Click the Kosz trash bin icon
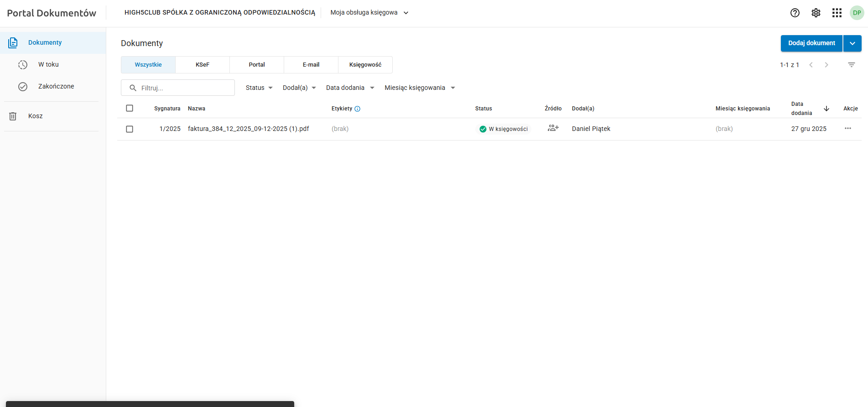The image size is (868, 407). tap(13, 116)
